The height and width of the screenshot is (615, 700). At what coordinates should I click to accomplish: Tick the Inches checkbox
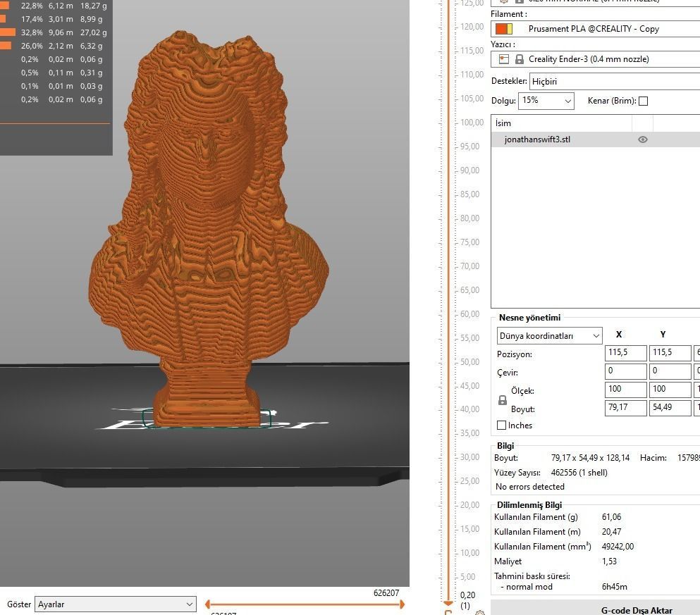pyautogui.click(x=501, y=425)
